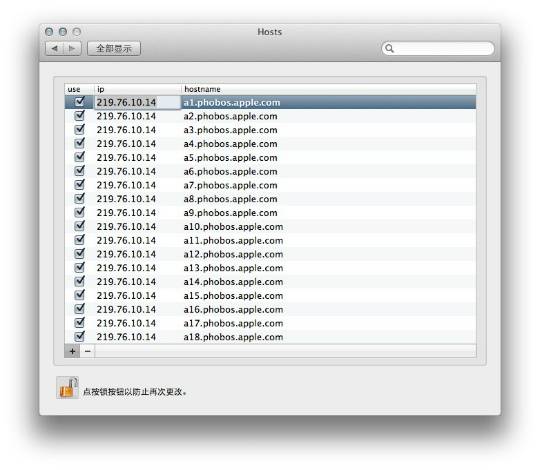Click the forward navigation arrow
The image size is (540, 470).
(72, 48)
